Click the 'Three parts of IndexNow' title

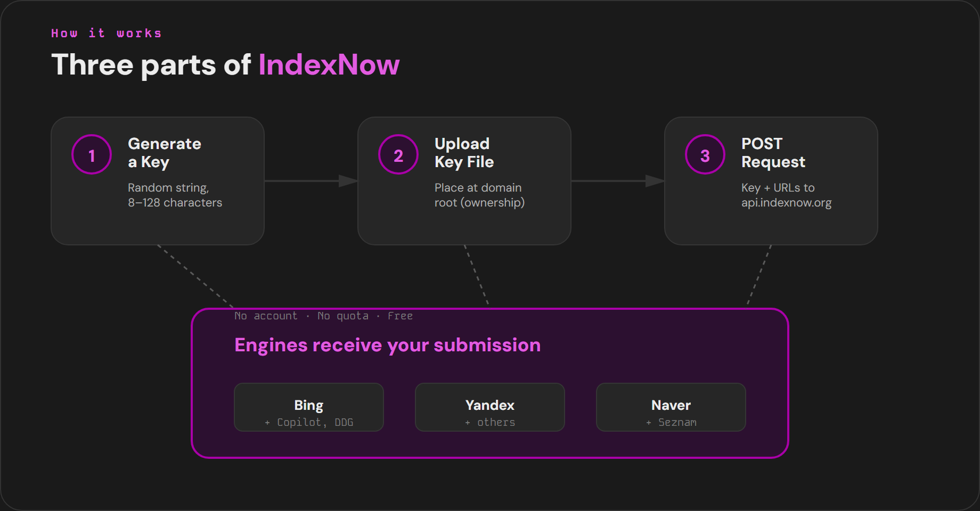click(x=225, y=65)
